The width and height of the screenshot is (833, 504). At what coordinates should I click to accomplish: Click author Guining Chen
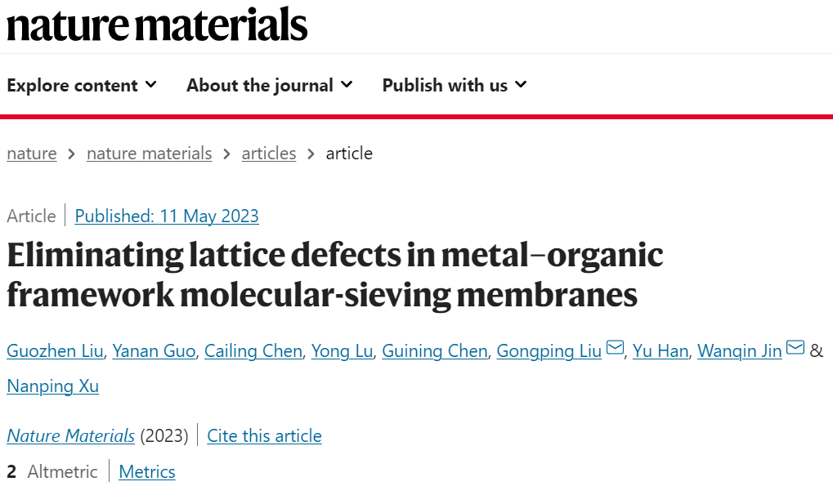[435, 351]
